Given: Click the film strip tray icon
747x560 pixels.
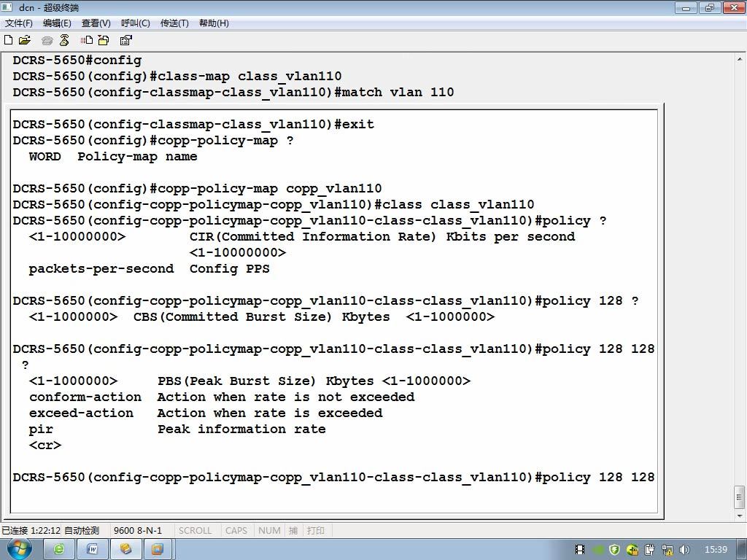Looking at the screenshot, I should tap(580, 550).
